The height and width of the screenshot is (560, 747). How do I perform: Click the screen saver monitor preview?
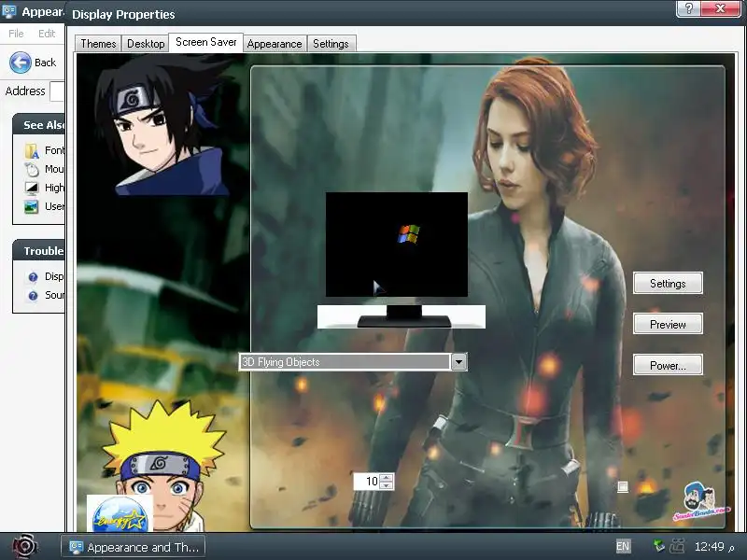396,245
